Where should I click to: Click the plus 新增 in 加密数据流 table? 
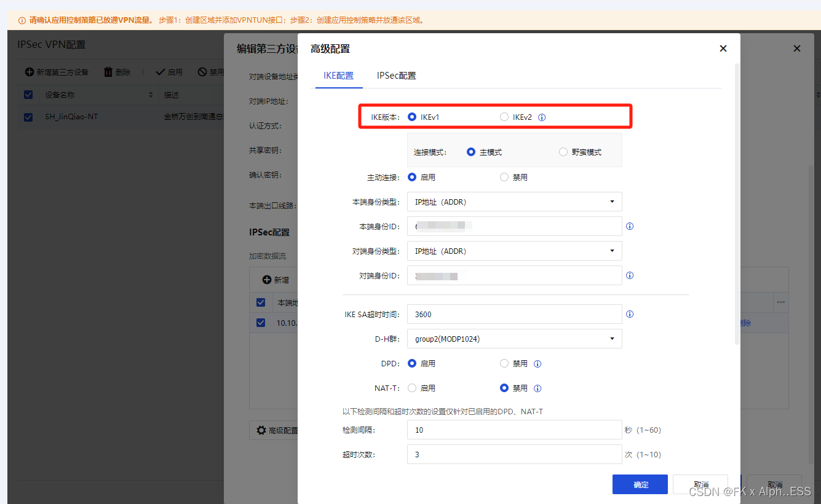click(x=267, y=280)
